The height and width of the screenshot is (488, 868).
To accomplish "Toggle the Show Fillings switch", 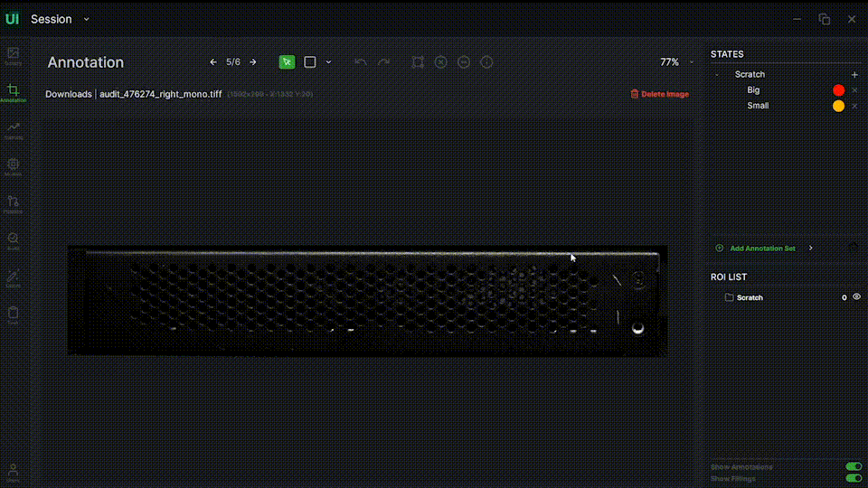I will tap(853, 479).
